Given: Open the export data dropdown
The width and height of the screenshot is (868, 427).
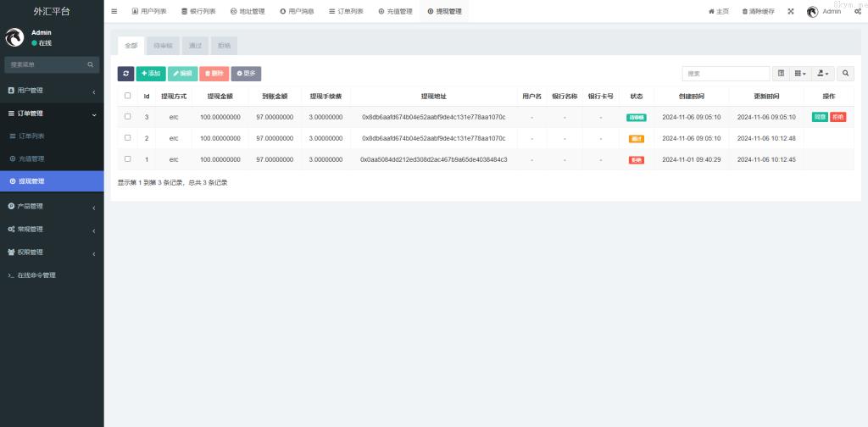Looking at the screenshot, I should point(823,74).
